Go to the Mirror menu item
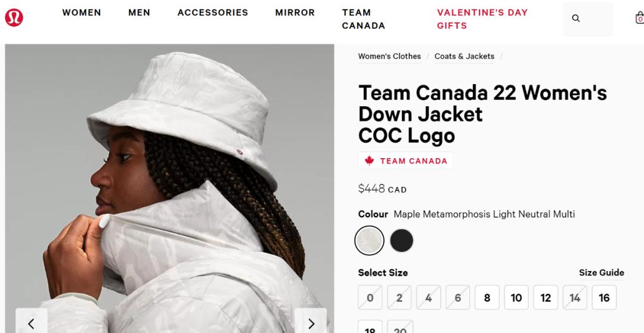The height and width of the screenshot is (333, 644). point(295,13)
